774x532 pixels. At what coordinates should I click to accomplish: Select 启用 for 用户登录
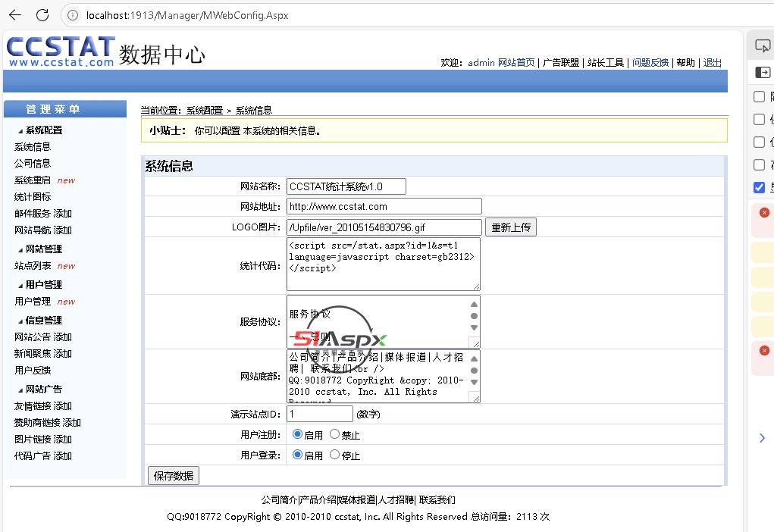pyautogui.click(x=297, y=455)
